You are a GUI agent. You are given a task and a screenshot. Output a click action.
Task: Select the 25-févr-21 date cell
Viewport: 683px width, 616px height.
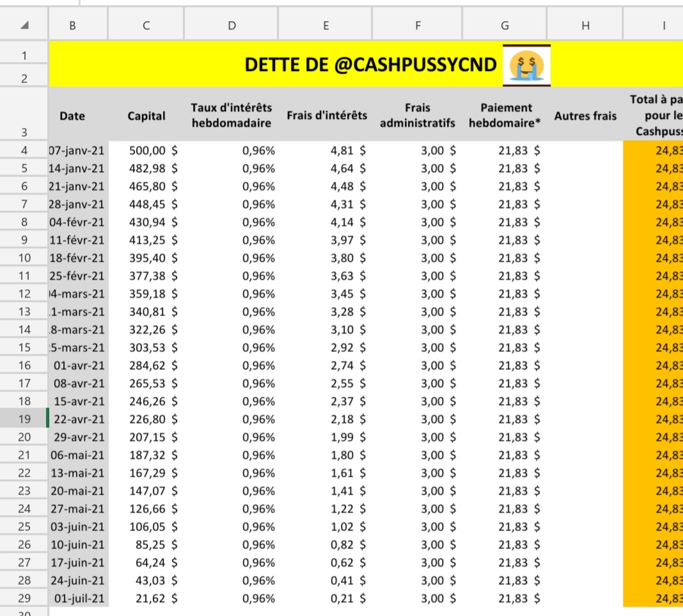coord(79,276)
